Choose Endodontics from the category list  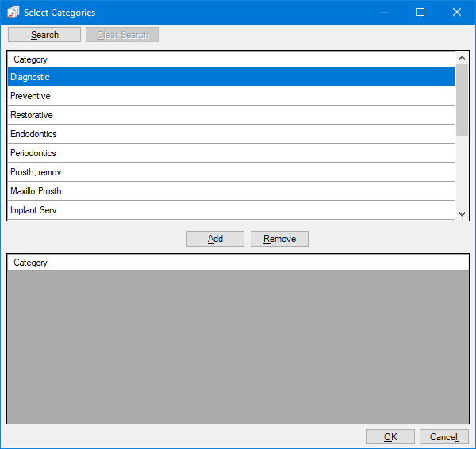tap(230, 134)
